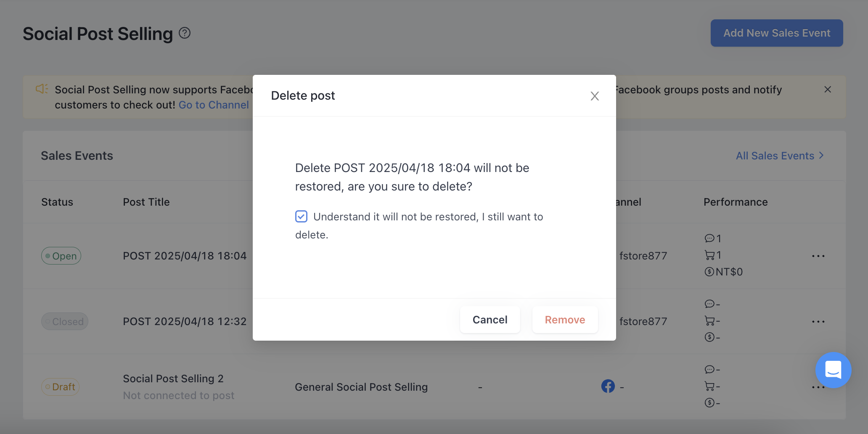Viewport: 868px width, 434px height.
Task: Confirm deletion with the Remove button
Action: (x=565, y=320)
